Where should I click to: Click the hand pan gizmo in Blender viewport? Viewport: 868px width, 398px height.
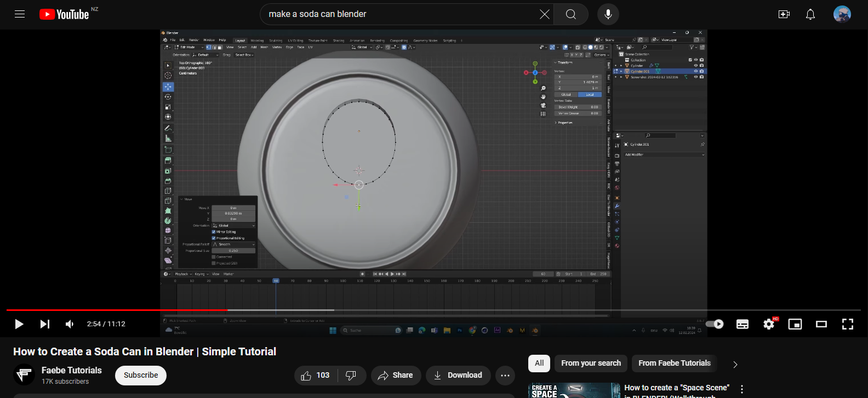pos(543,97)
